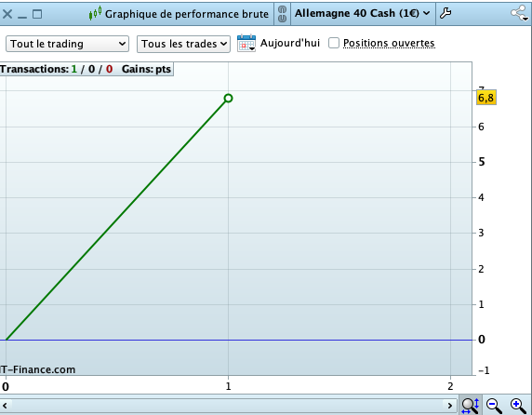Click the Aujourd'hui date label

tap(290, 43)
